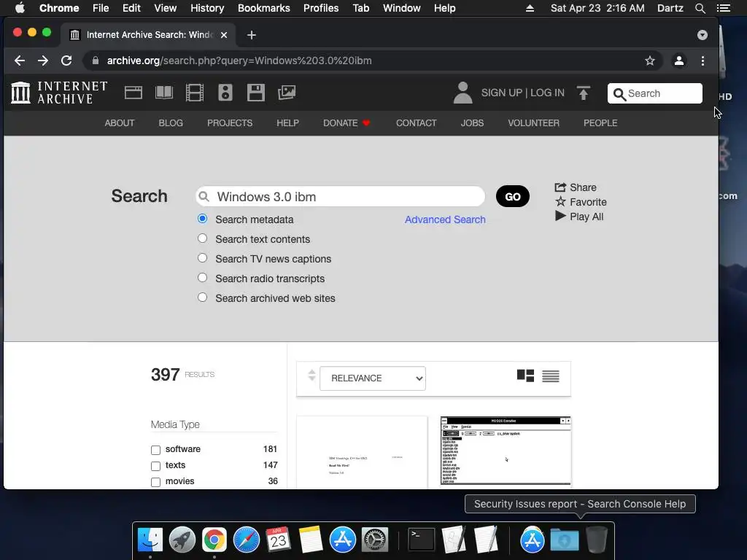This screenshot has width=747, height=560.
Task: Open the History menu
Action: coord(206,8)
